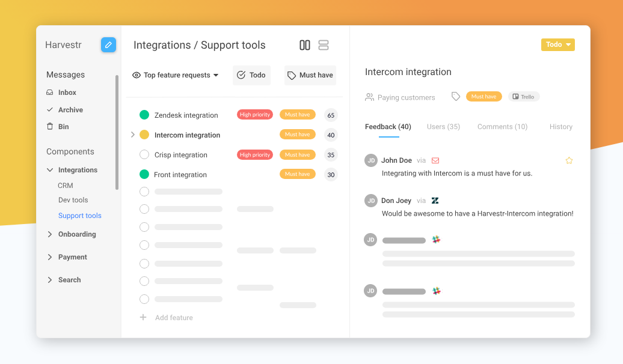
Task: Click the Todo filter button
Action: pyautogui.click(x=251, y=75)
